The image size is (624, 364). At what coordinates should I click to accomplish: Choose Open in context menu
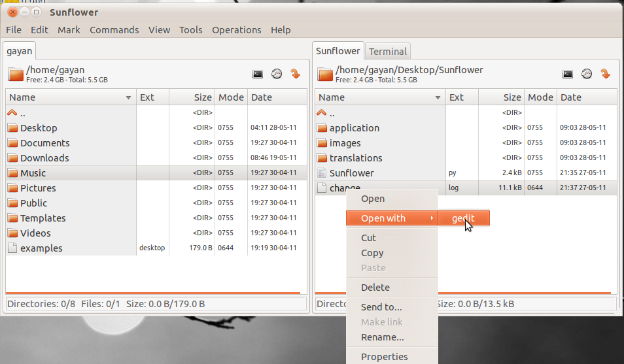pyautogui.click(x=392, y=199)
